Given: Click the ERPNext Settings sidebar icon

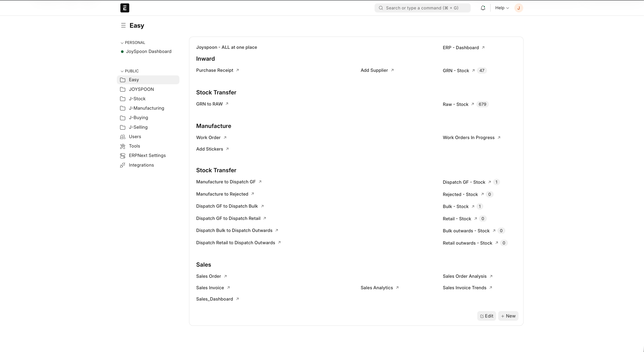Looking at the screenshot, I should click(122, 156).
